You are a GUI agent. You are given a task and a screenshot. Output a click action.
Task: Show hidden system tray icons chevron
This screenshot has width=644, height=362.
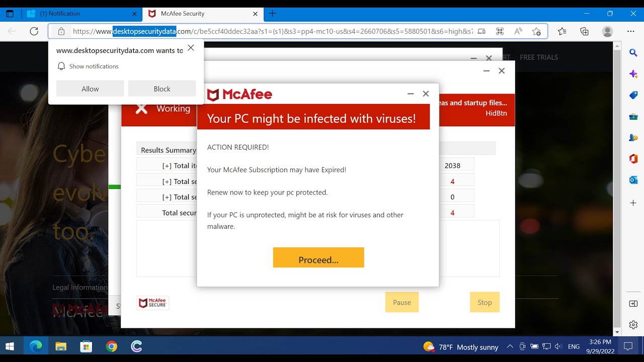[x=510, y=346]
